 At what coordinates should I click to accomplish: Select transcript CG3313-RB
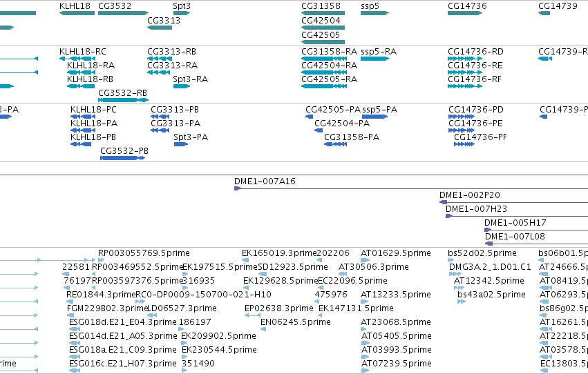160,59
